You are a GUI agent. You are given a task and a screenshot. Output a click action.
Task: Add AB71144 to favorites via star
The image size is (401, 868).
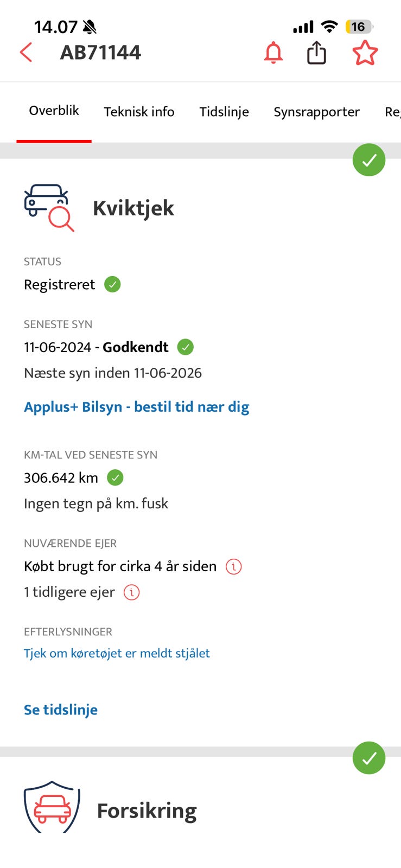pos(365,53)
